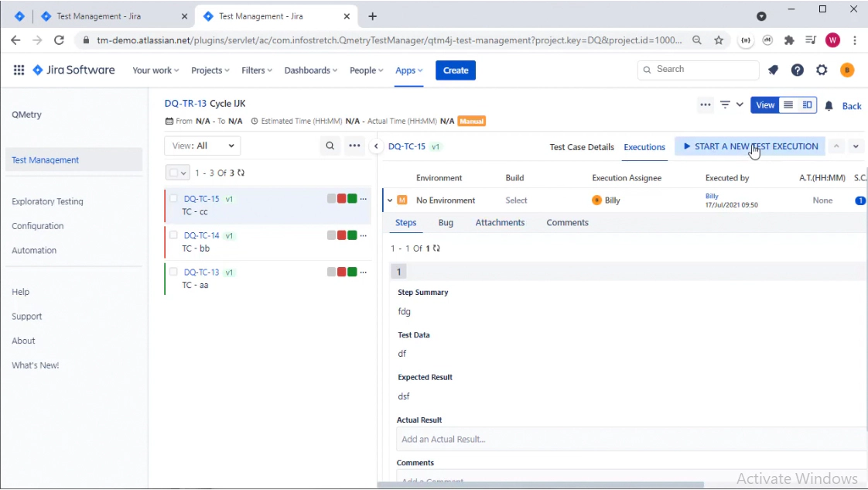The image size is (868, 490).
Task: Check the box beside DQ-TC-13
Action: (x=174, y=272)
